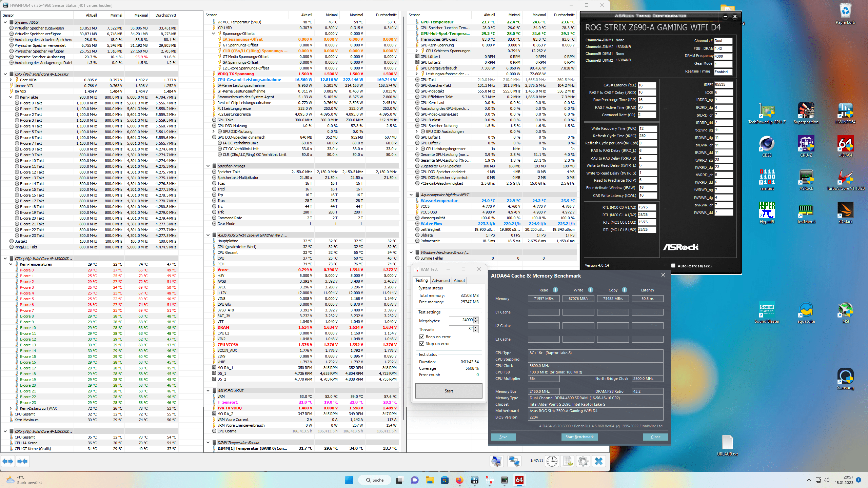Click info icon next to Copy in AIDA64
The height and width of the screenshot is (488, 868).
tap(625, 290)
